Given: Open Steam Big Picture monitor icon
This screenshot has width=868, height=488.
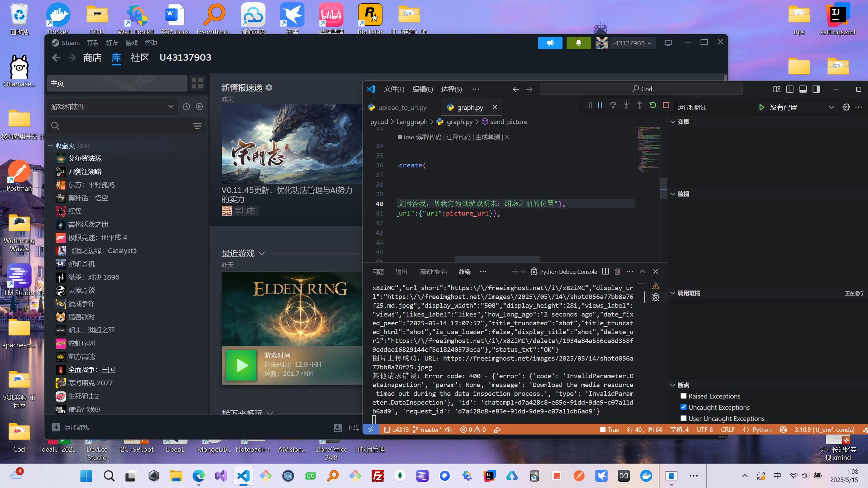Looking at the screenshot, I should 668,43.
